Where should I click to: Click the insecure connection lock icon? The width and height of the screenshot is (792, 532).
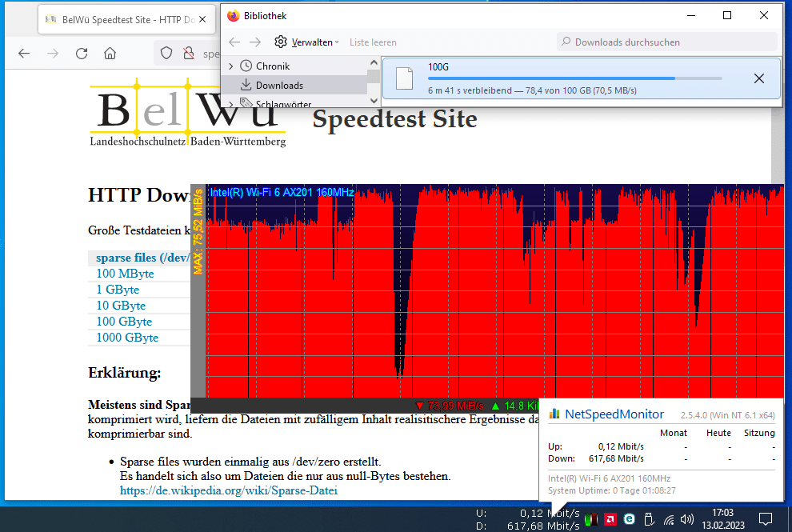point(189,53)
